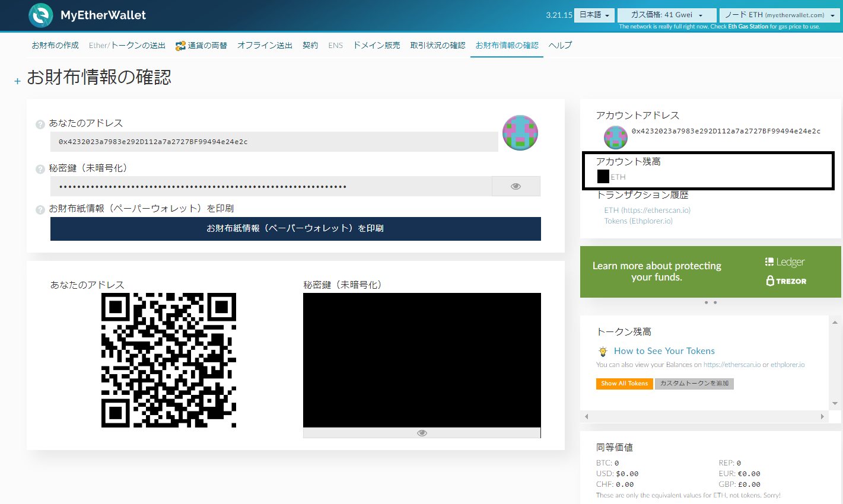Expand the plus icon beside お財布情報の確認 heading
Viewport: 843px width, 504px height.
[x=17, y=81]
